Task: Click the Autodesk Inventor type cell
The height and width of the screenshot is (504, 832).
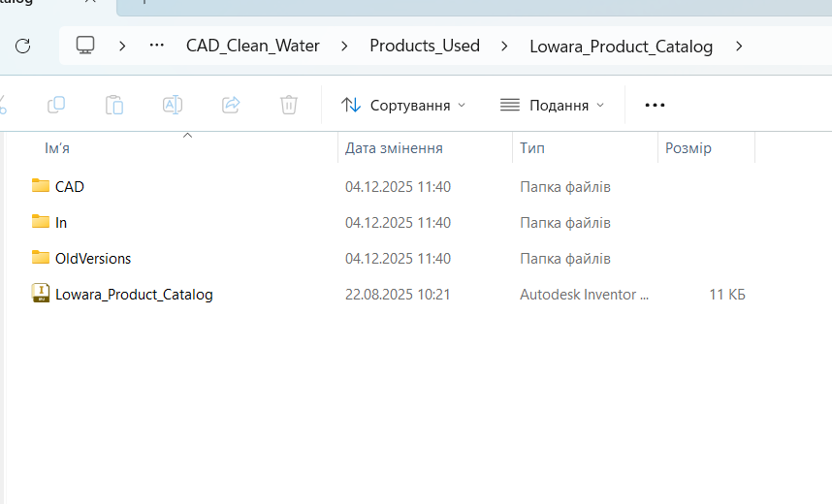Action: [x=584, y=295]
